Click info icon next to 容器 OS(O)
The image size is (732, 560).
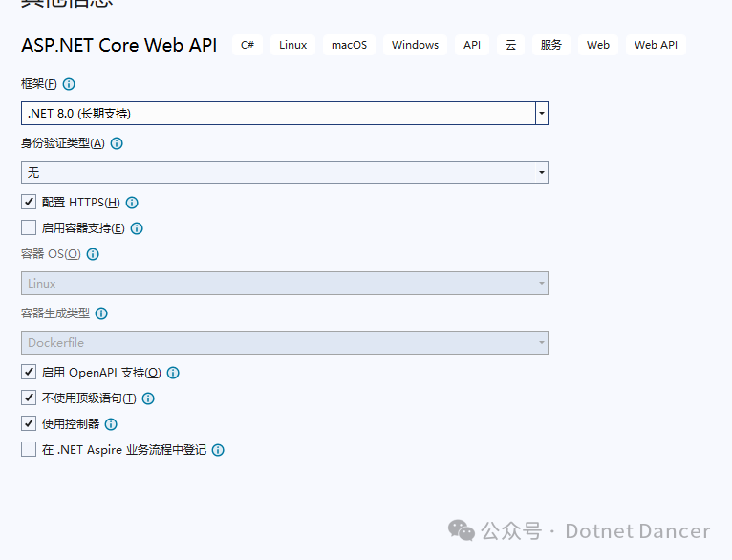93,254
